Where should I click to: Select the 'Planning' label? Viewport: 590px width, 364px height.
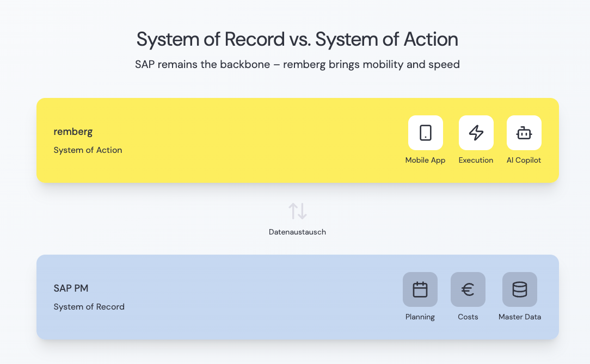click(x=420, y=317)
